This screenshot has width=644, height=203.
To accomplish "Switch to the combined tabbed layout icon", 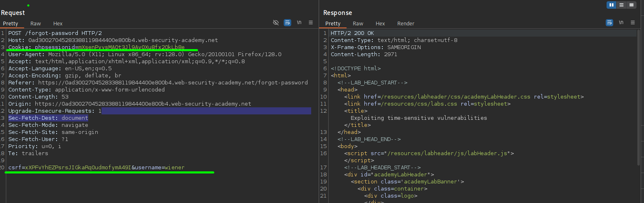I will pos(632,5).
